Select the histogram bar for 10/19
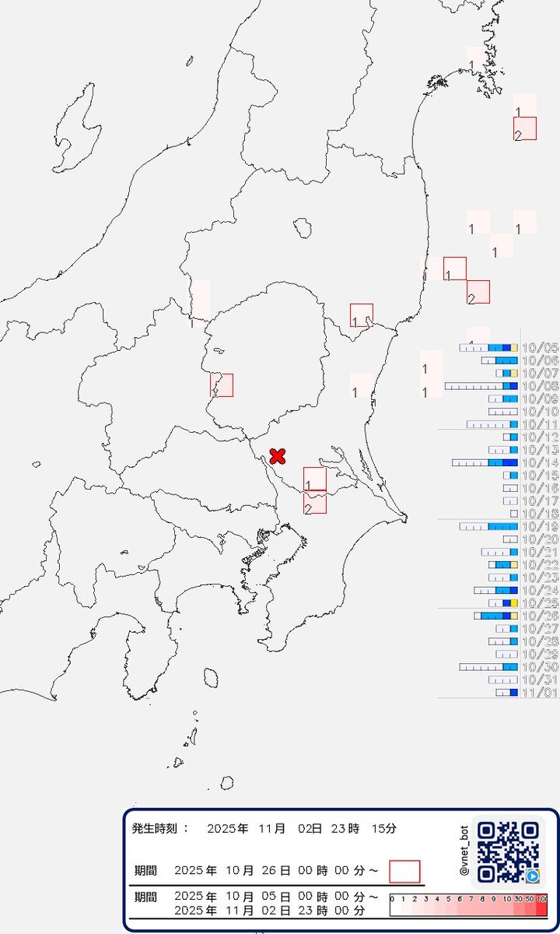The height and width of the screenshot is (934, 560). pyautogui.click(x=488, y=526)
